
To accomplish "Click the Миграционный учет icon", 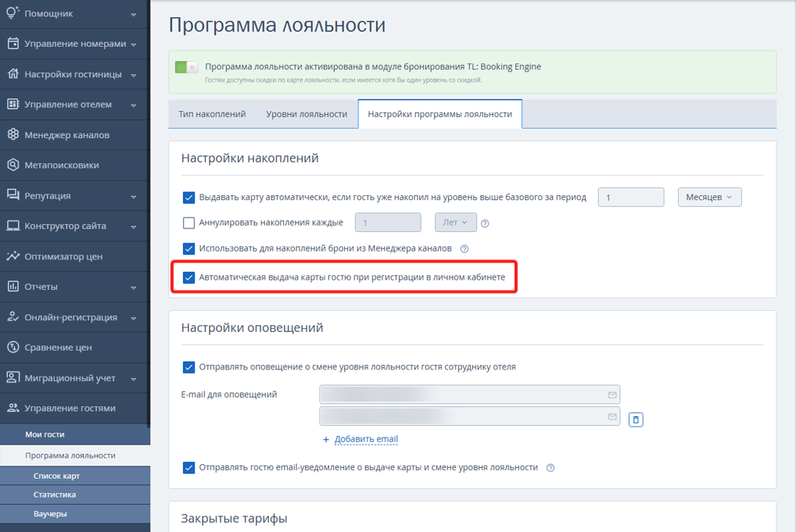I will coord(13,378).
